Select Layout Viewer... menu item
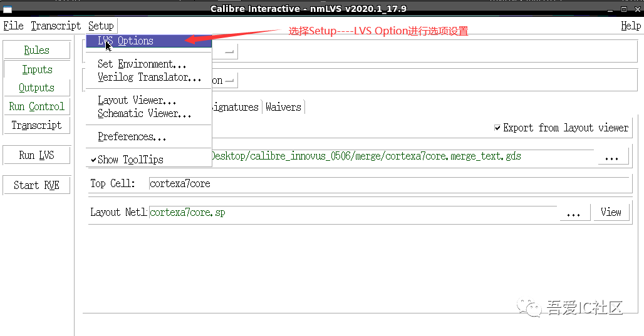This screenshot has width=644, height=336. click(137, 100)
